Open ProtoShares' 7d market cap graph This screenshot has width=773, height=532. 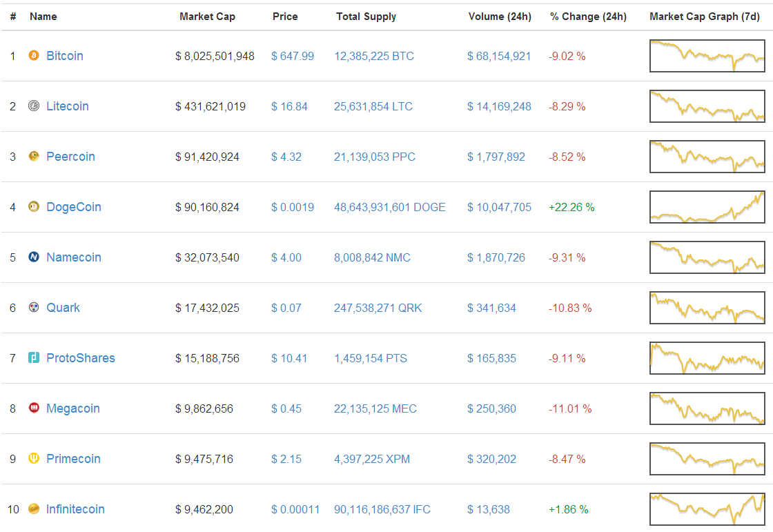pyautogui.click(x=707, y=358)
